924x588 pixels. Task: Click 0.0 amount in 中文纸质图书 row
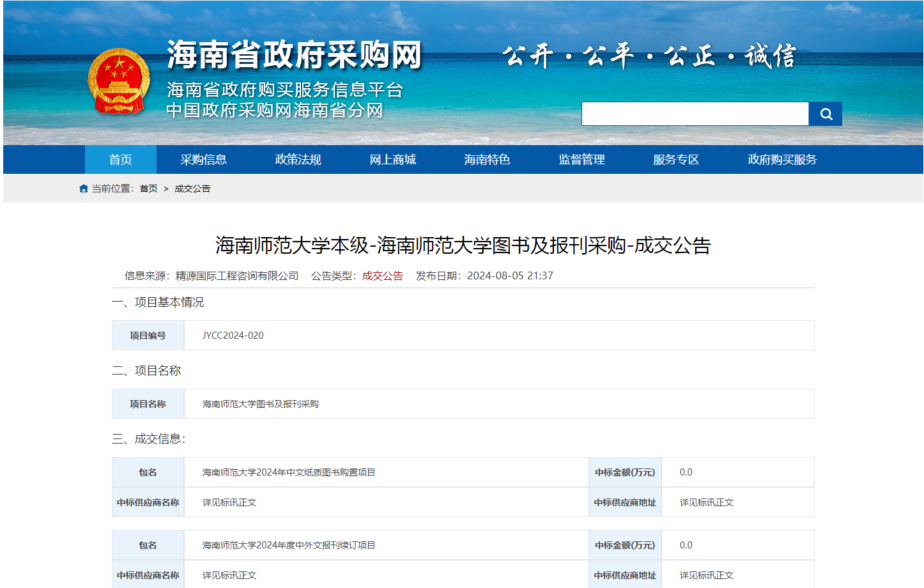(x=686, y=472)
